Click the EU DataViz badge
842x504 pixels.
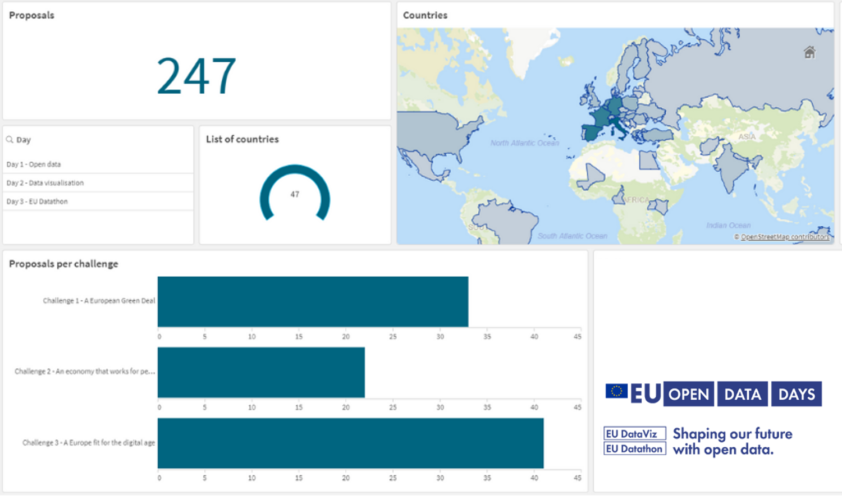click(x=634, y=434)
